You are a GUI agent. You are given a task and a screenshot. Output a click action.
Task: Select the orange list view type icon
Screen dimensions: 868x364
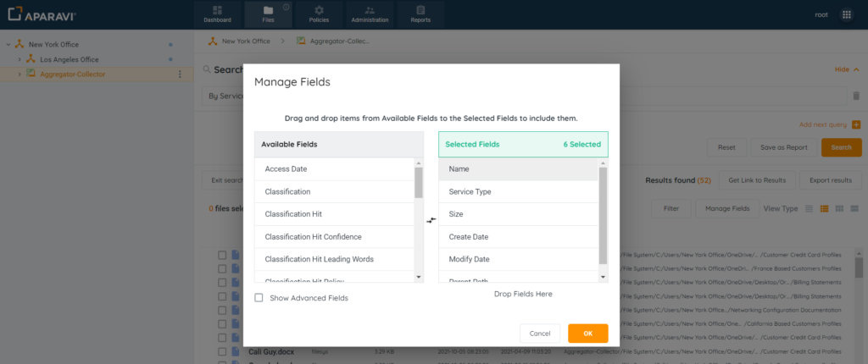click(x=823, y=208)
